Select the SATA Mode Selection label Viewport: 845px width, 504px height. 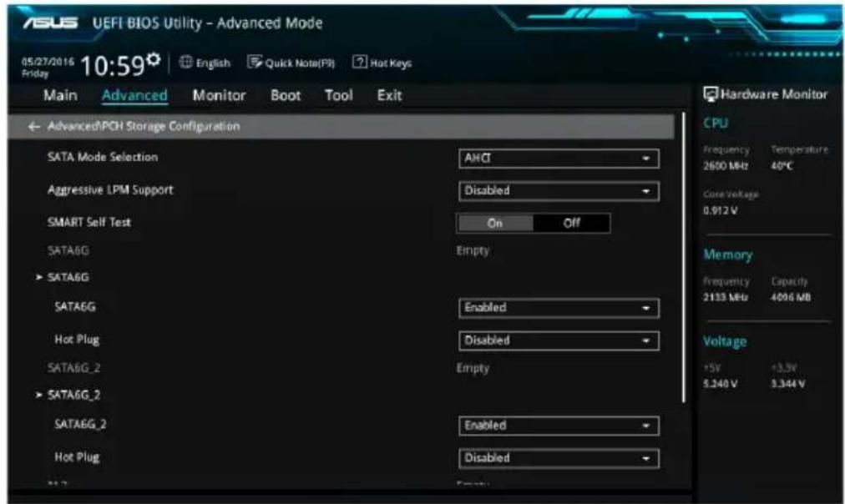[x=103, y=157]
